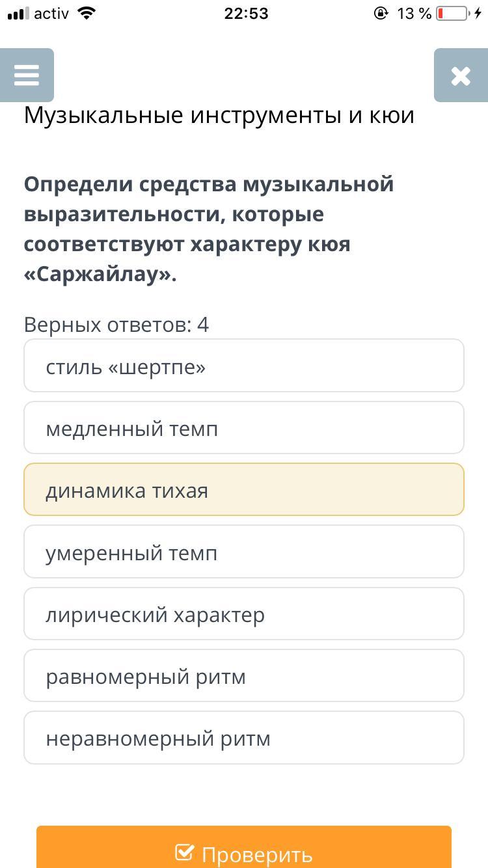The height and width of the screenshot is (868, 488).
Task: Tap the screen rotation lock icon
Action: pos(381,14)
